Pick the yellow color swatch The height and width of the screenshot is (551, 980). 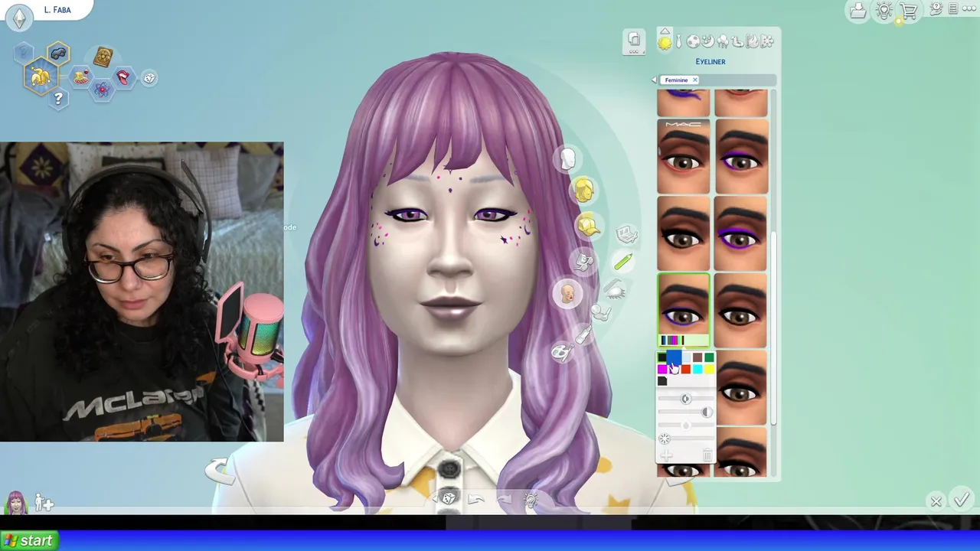[709, 370]
